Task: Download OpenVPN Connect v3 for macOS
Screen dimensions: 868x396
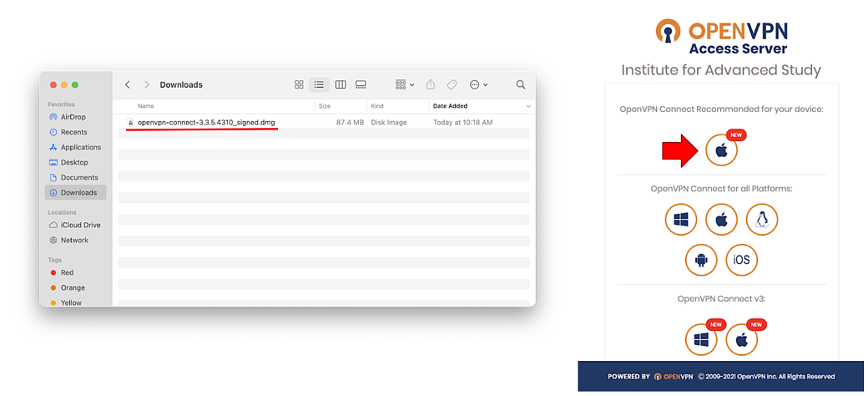Action: point(741,340)
